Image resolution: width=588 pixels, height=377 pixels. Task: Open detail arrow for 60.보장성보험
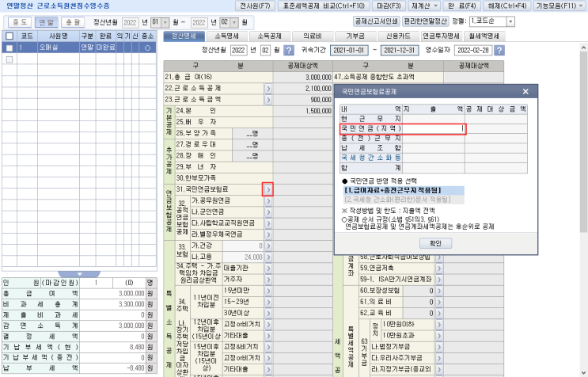(439, 291)
